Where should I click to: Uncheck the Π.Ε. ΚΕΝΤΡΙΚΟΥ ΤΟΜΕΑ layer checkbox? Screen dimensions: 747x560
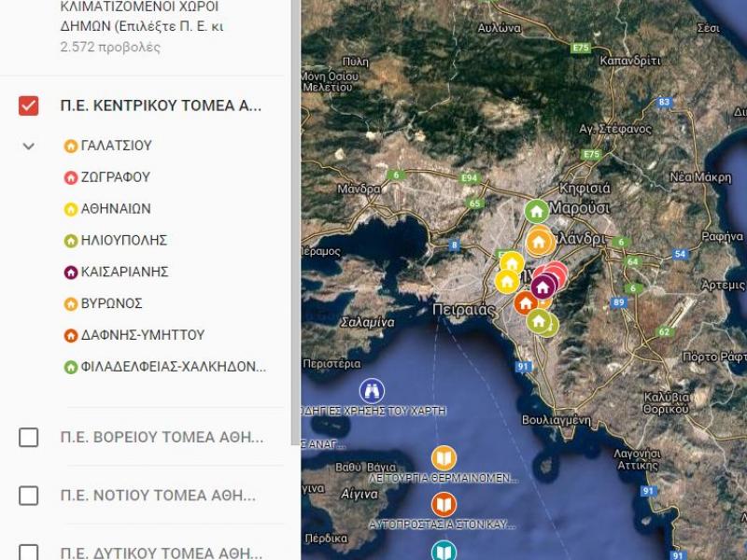[x=29, y=105]
